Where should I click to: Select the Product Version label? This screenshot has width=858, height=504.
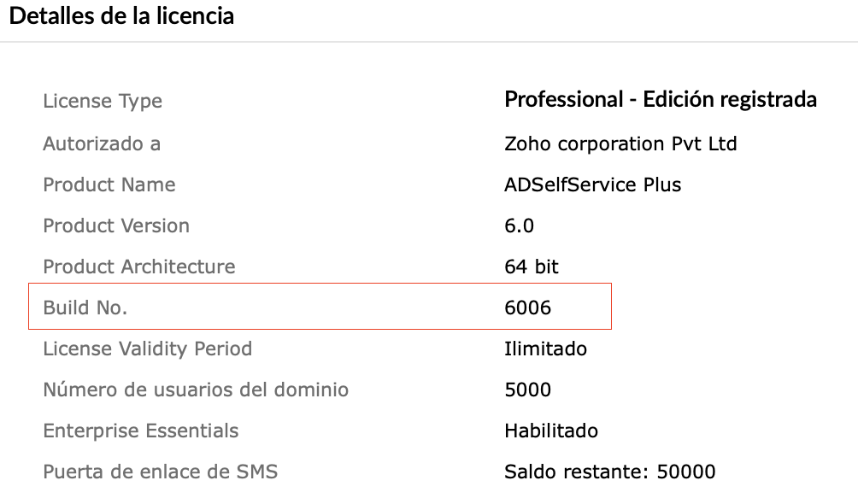(116, 226)
